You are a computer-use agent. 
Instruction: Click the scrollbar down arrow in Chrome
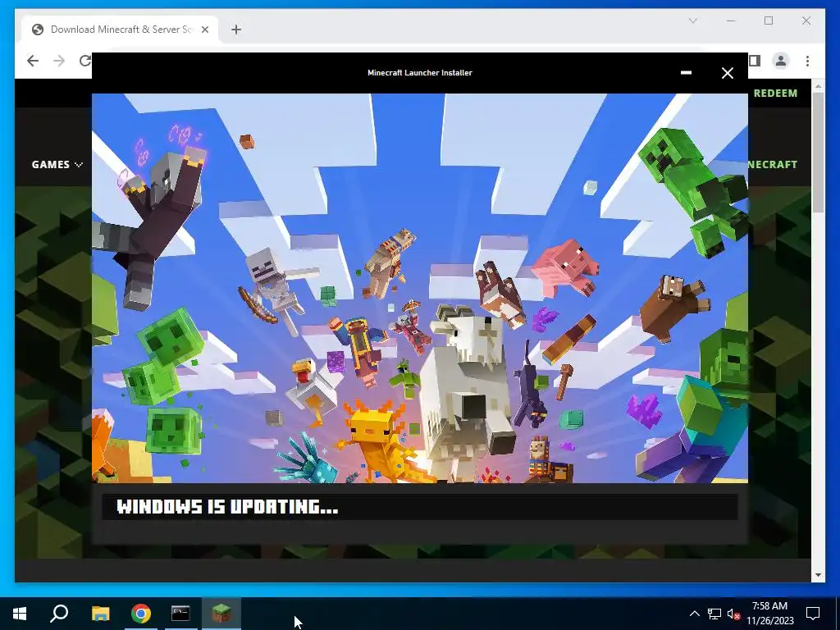(818, 575)
